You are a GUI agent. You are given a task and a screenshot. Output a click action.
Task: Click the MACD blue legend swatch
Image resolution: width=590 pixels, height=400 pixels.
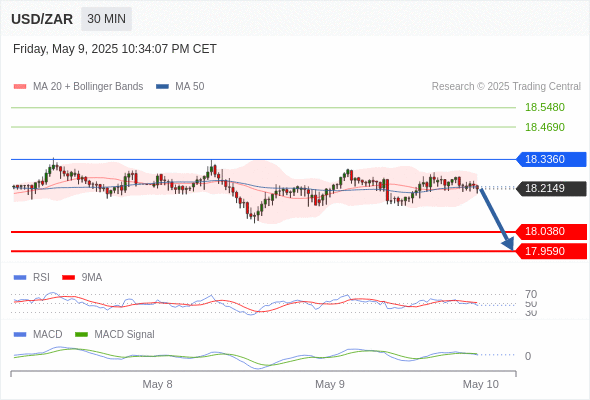click(20, 335)
